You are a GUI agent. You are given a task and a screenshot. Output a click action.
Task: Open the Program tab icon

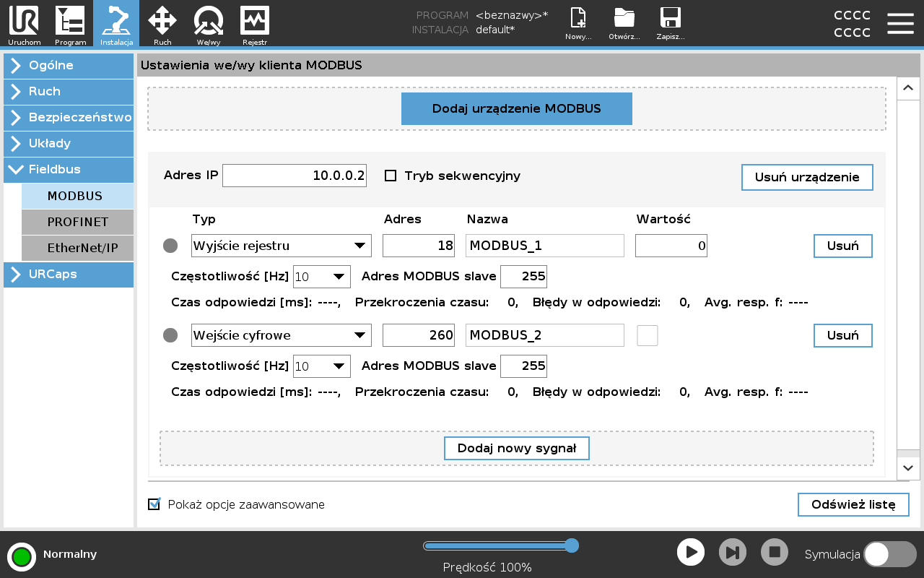pos(70,24)
